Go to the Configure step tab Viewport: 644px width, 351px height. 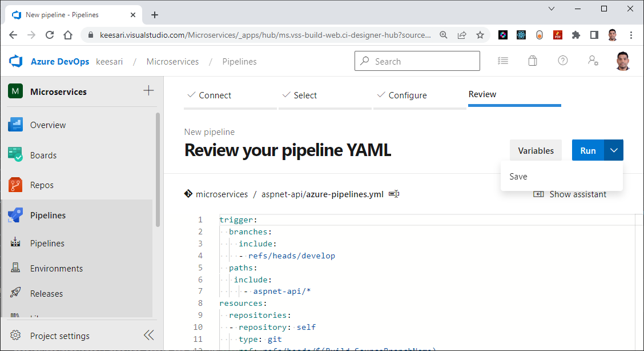[x=420, y=95]
